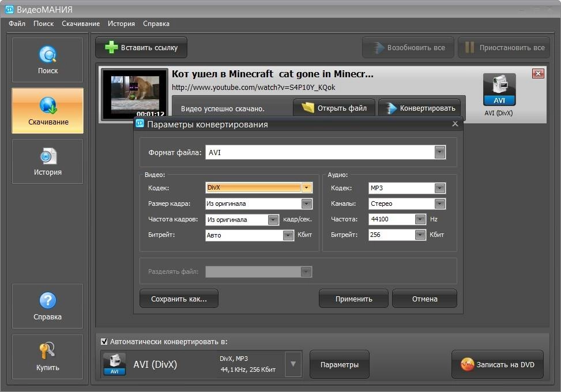Screen dimensions: 561x392
Task: Expand the audio Битрейт 256 dropdown
Action: pyautogui.click(x=420, y=235)
